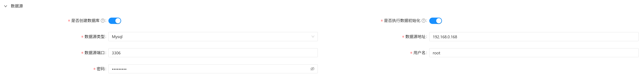Click help icon beside 是否执行数据初始化
644x76 pixels.
423,21
